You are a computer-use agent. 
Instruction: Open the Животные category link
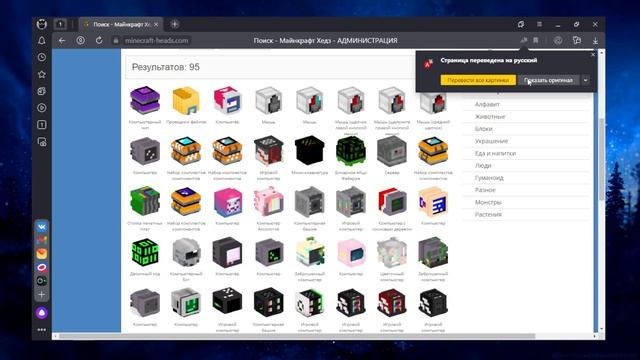490,116
